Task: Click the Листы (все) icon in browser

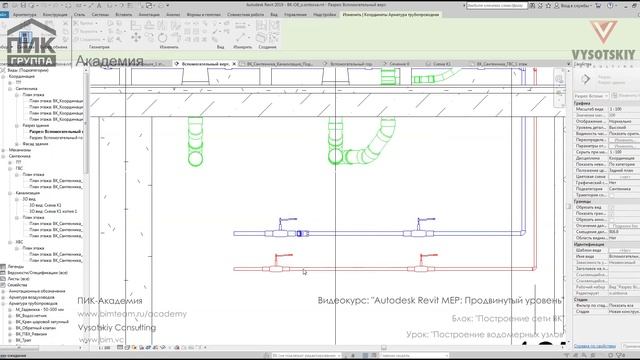Action: (x=3, y=279)
